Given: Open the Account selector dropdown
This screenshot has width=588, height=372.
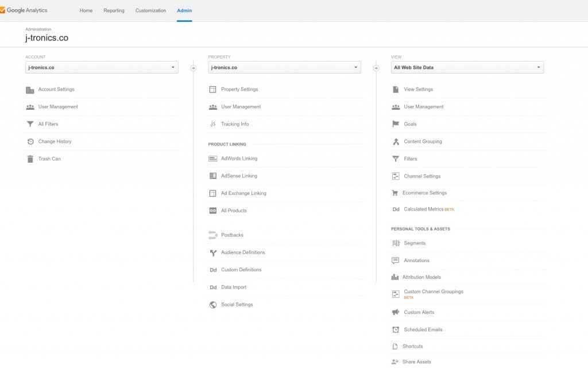Looking at the screenshot, I should [102, 67].
